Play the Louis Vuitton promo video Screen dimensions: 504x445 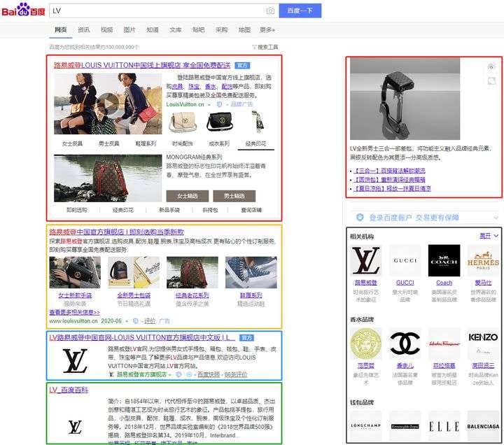[x=108, y=103]
